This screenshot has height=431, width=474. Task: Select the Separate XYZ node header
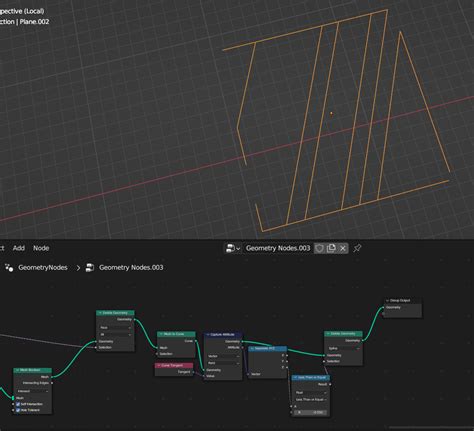pyautogui.click(x=267, y=348)
